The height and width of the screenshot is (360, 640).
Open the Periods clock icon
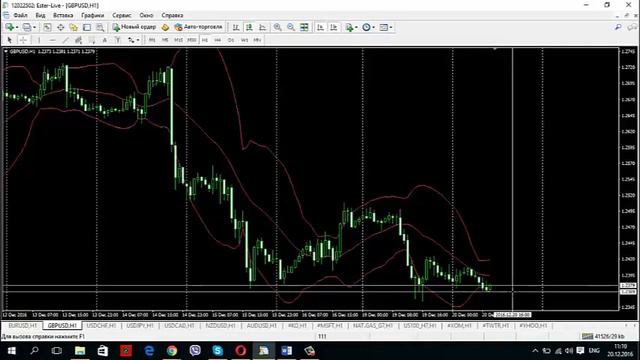[x=366, y=27]
